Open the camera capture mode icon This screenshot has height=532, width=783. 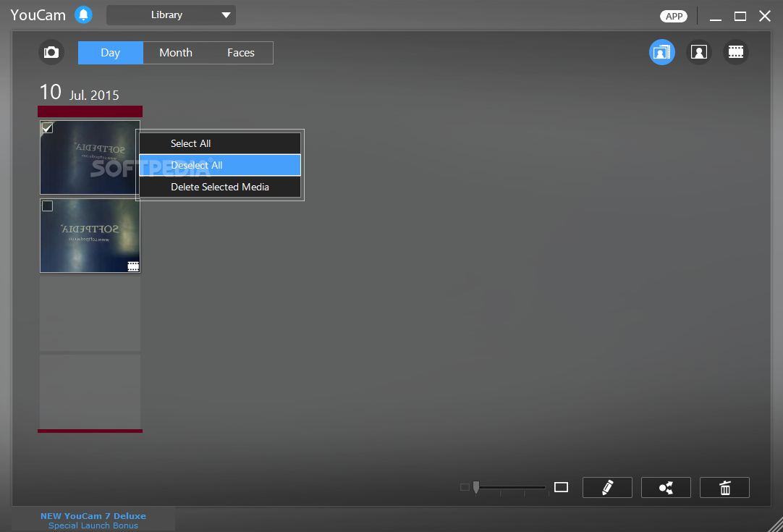[51, 52]
